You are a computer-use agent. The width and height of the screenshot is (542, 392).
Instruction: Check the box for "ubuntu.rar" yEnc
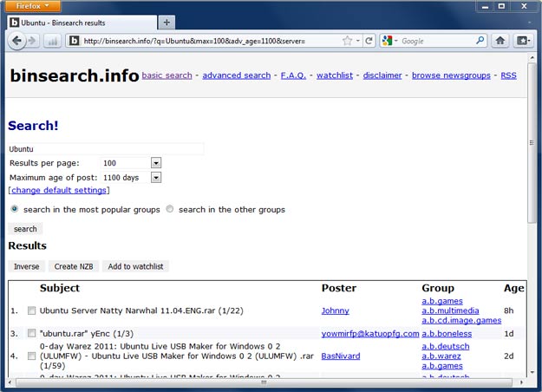click(x=31, y=333)
